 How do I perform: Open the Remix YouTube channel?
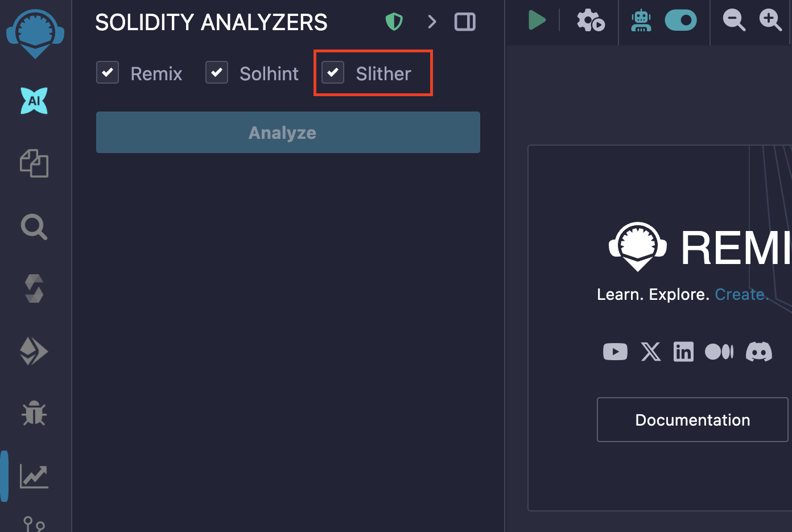(615, 352)
